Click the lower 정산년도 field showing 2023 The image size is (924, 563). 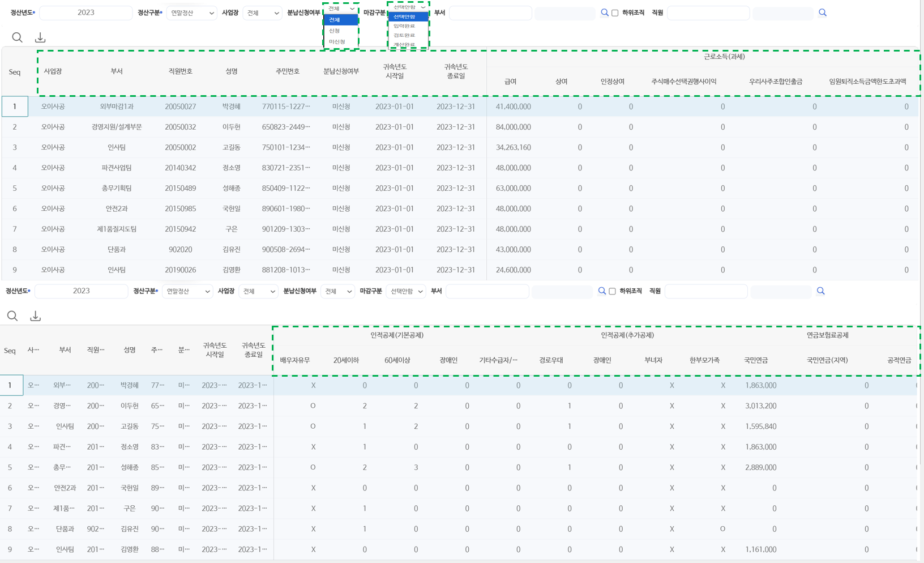click(81, 291)
